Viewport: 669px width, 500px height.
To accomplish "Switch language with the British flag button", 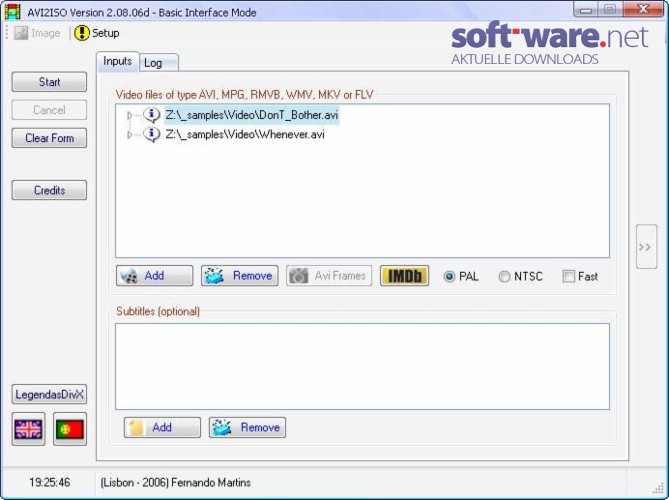I will point(29,429).
